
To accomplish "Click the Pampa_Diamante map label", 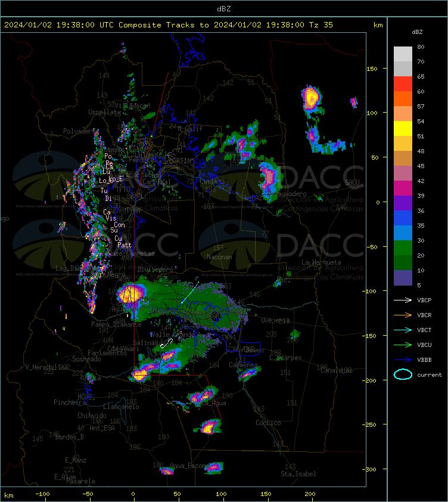I will pos(116,324).
